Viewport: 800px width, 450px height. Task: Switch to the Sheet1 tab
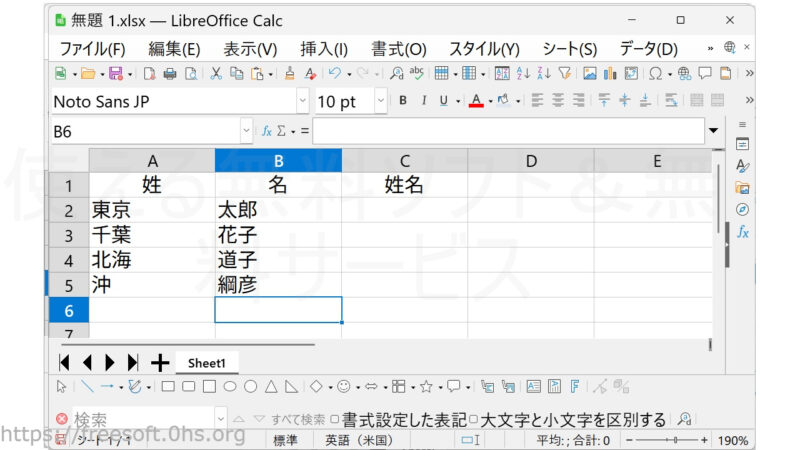click(207, 363)
